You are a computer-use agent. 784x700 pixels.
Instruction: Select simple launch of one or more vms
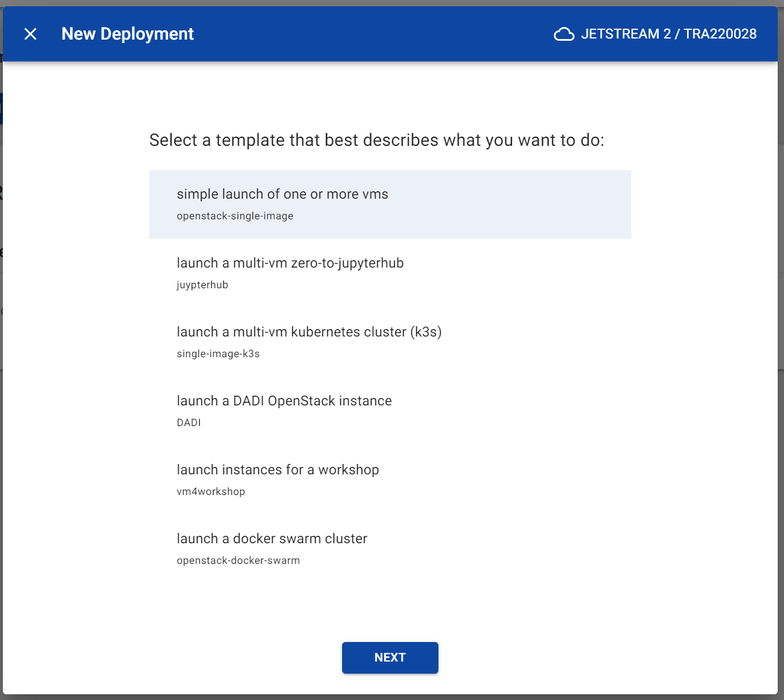(390, 204)
